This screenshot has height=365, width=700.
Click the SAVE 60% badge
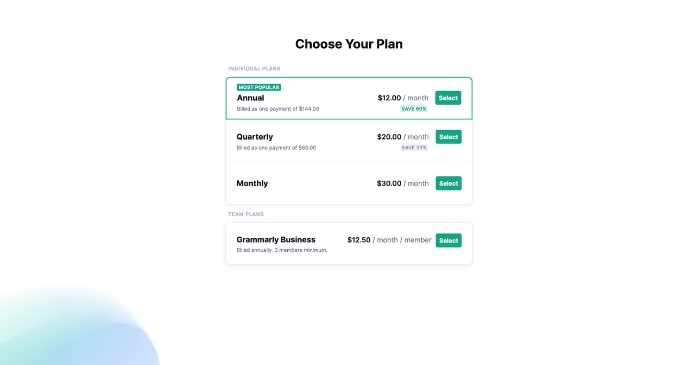click(414, 109)
